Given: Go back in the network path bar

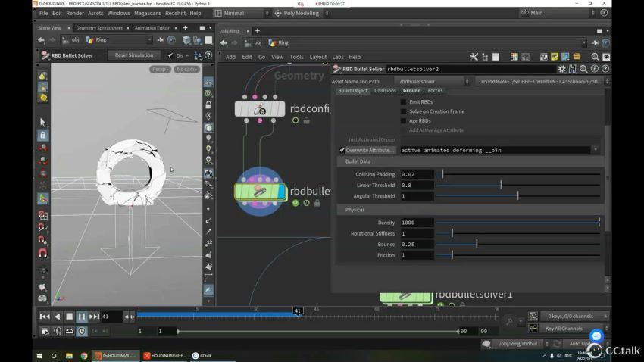Looking at the screenshot, I should point(224,42).
